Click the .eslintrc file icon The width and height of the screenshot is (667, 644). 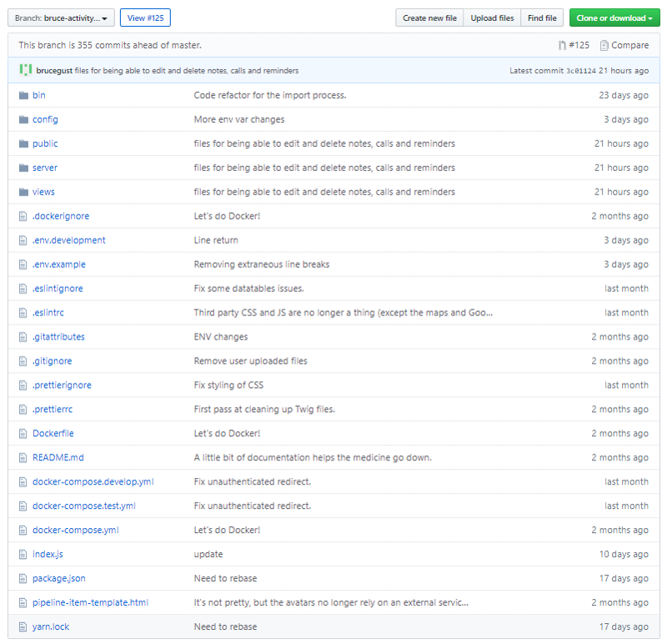[23, 313]
